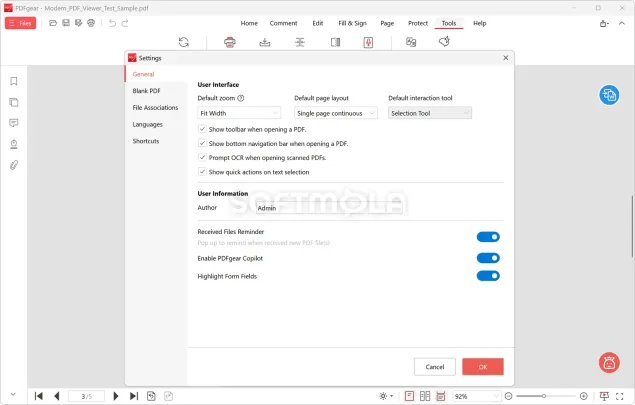635x405 pixels.
Task: Adjust the zoom slider in bottom bar
Action: point(546,396)
